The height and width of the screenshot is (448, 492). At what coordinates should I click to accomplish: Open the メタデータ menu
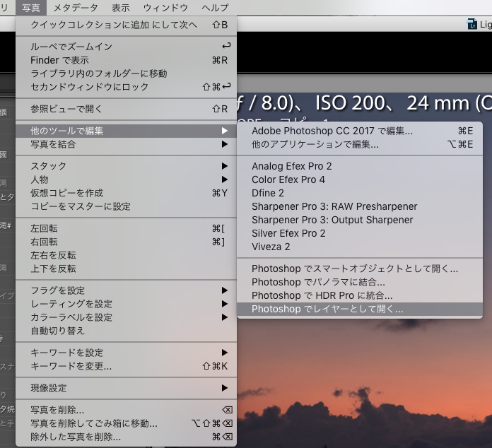76,8
